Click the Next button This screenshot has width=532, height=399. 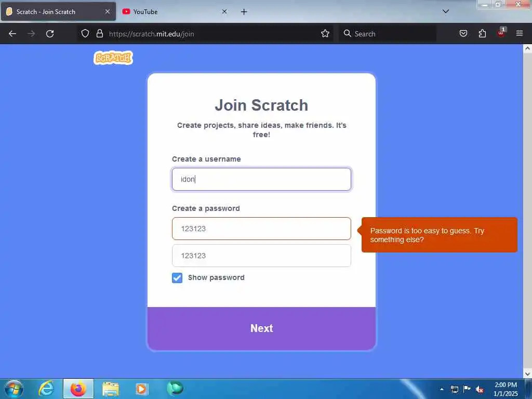click(262, 328)
